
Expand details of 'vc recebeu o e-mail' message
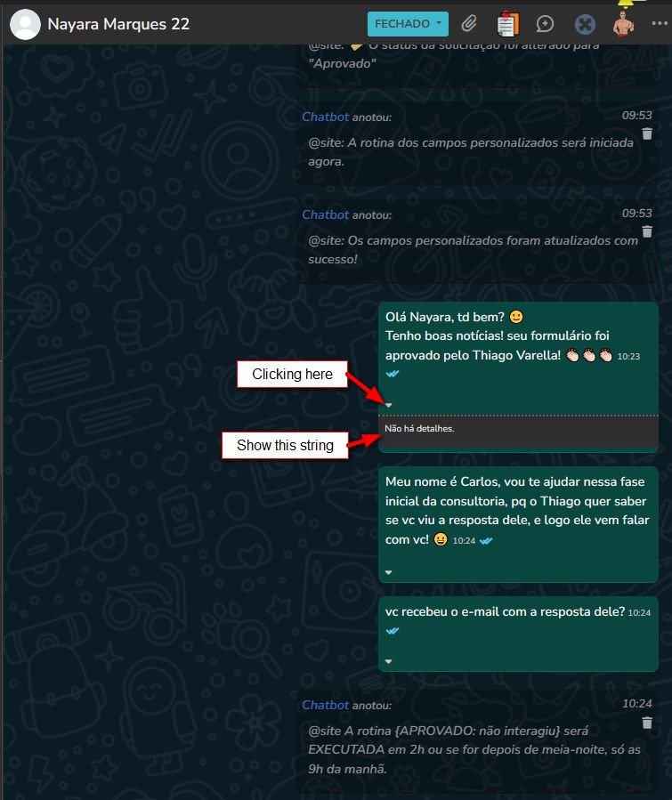click(x=389, y=661)
